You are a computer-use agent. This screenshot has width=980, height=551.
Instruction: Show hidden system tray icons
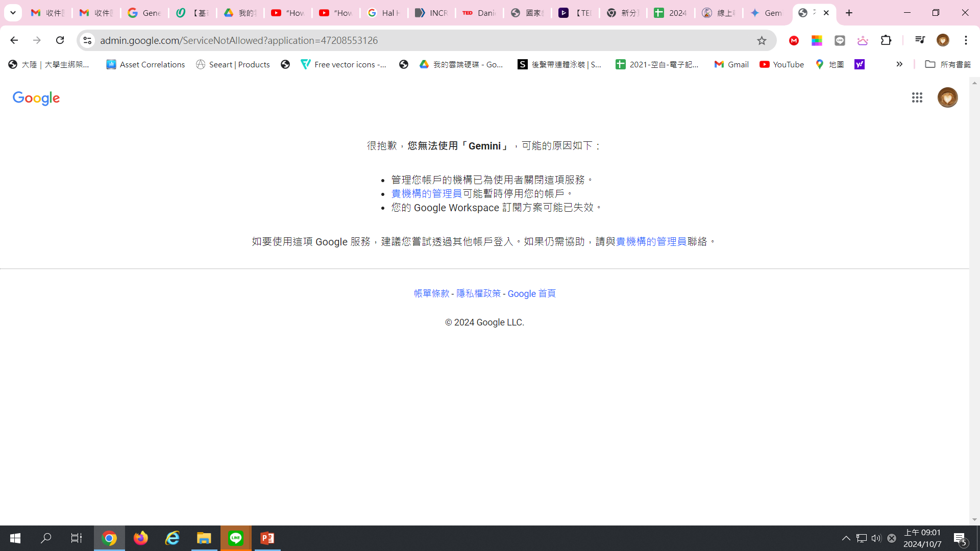(846, 538)
